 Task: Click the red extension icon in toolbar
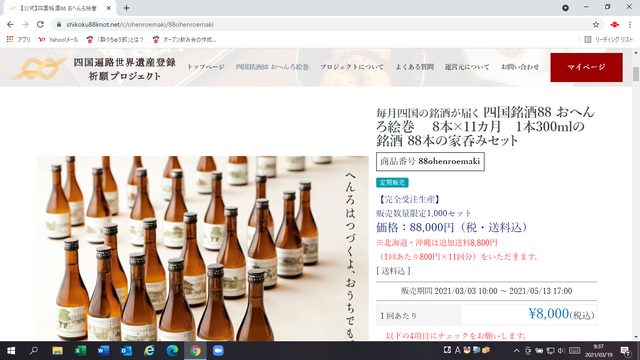pos(614,24)
